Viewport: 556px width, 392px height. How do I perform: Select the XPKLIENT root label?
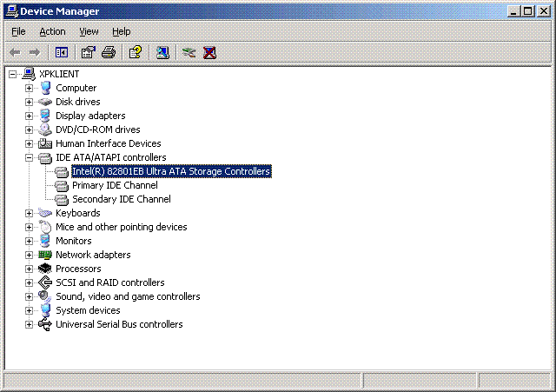coord(59,74)
